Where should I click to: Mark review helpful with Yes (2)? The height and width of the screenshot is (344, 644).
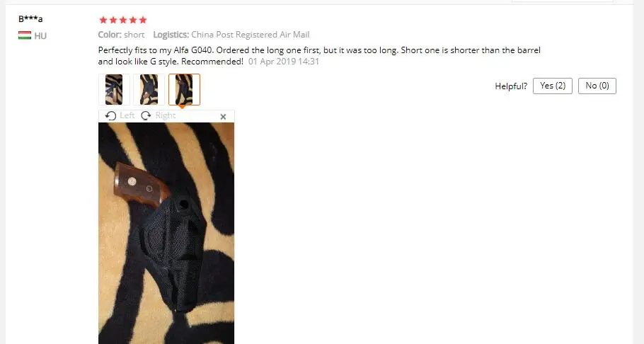tap(553, 86)
